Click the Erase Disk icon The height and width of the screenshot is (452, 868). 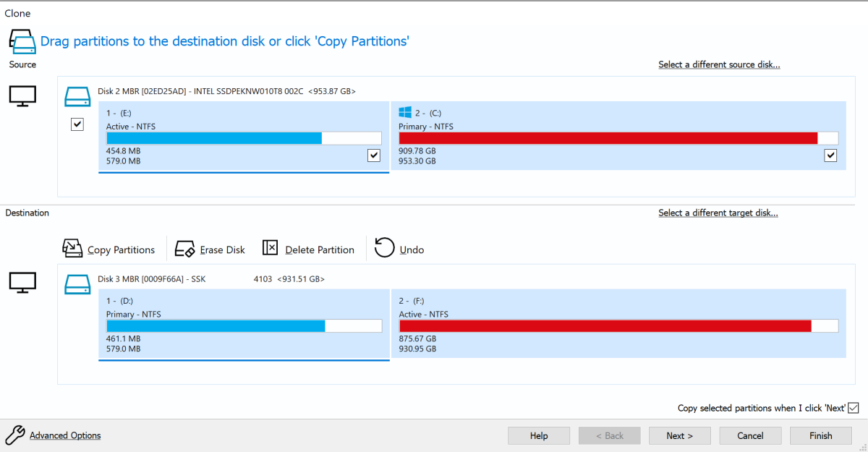coord(186,248)
